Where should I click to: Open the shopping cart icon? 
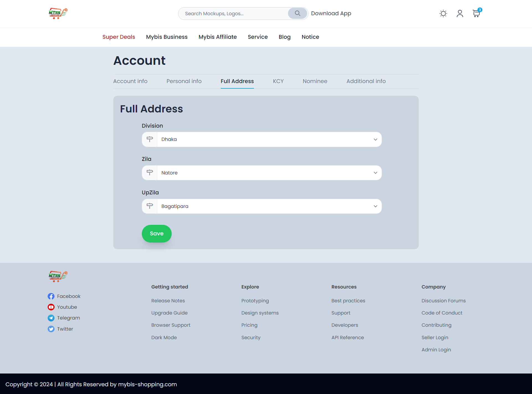(476, 14)
